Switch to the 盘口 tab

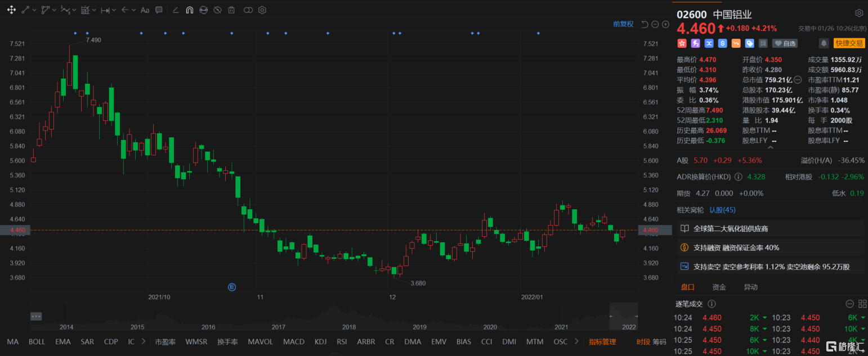pyautogui.click(x=687, y=287)
